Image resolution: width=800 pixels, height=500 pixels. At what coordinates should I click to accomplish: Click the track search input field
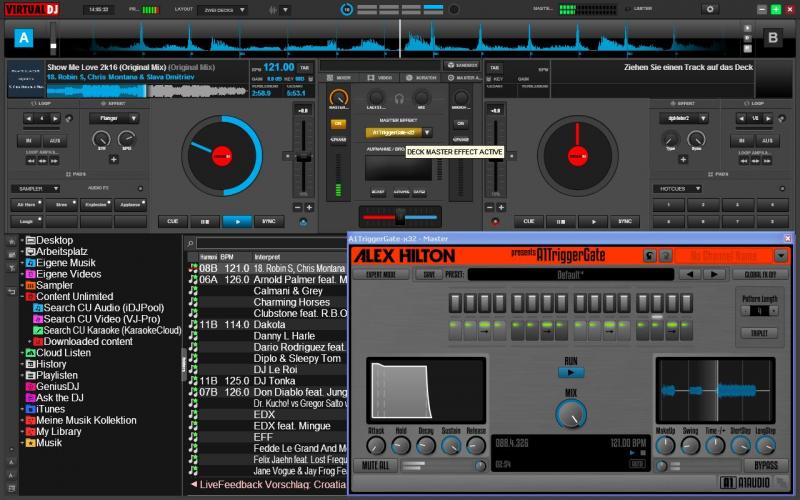(271, 243)
